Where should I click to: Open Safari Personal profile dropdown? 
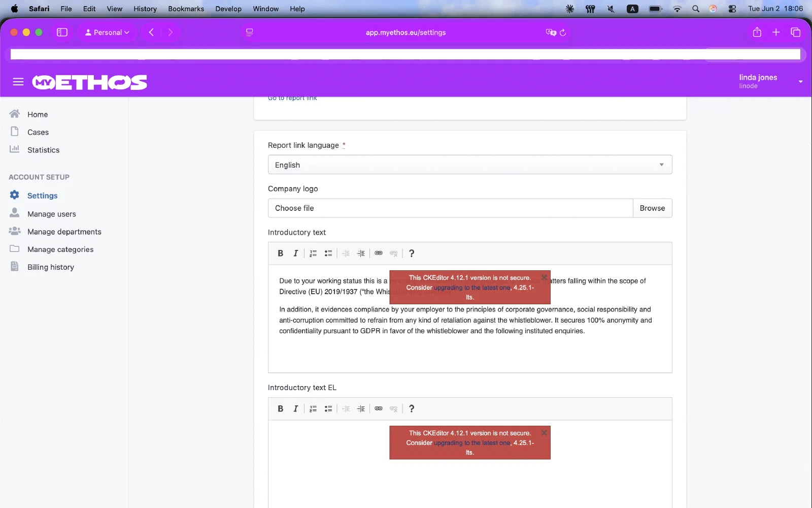[x=107, y=33]
